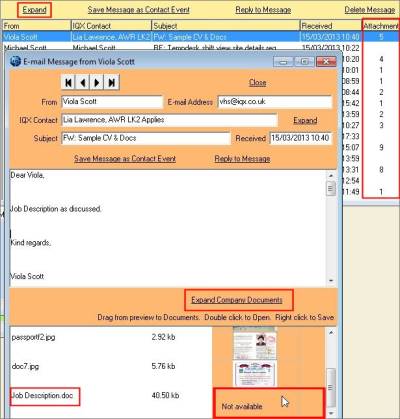The height and width of the screenshot is (419, 400).
Task: Select the Viola Scott row in message list
Action: click(x=200, y=37)
